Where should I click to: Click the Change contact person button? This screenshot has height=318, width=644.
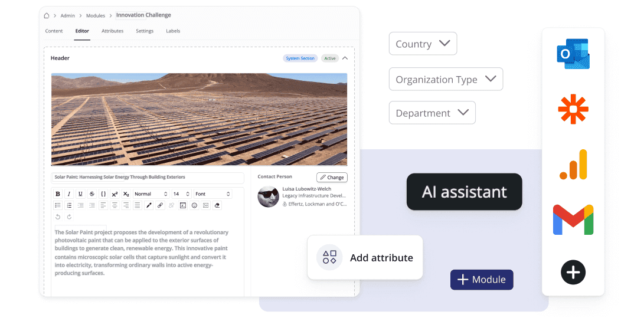(332, 177)
